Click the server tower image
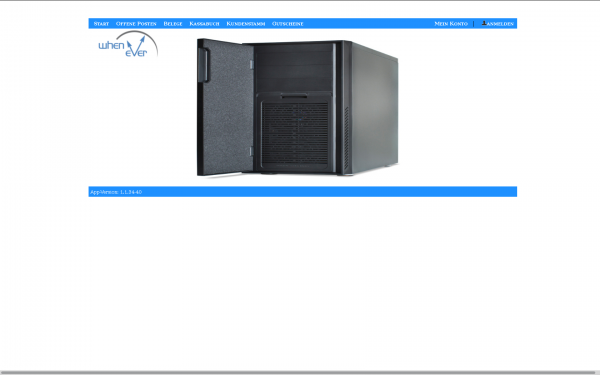The width and height of the screenshot is (600, 375). pos(298,108)
